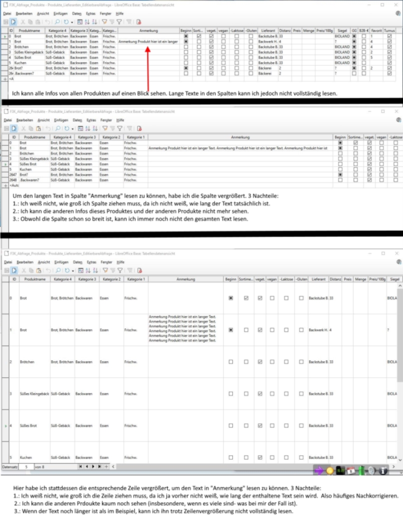
Task: Open Refresh dropdown arrow in middle window toolbar
Action: coord(72,129)
